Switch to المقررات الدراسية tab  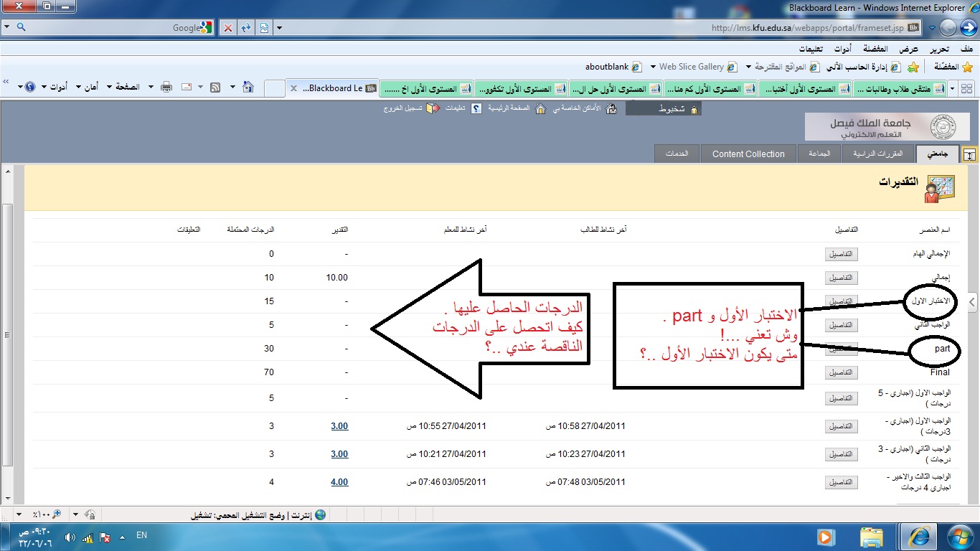coord(877,154)
